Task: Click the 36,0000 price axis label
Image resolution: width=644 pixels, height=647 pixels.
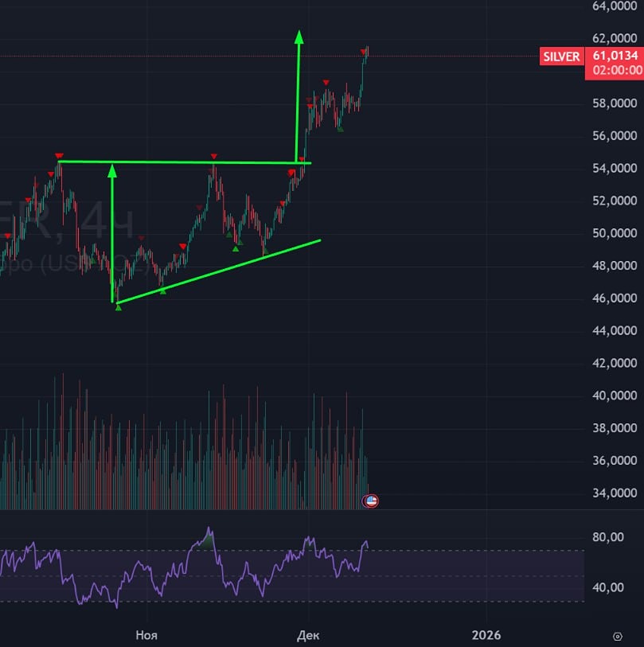Action: (x=615, y=461)
